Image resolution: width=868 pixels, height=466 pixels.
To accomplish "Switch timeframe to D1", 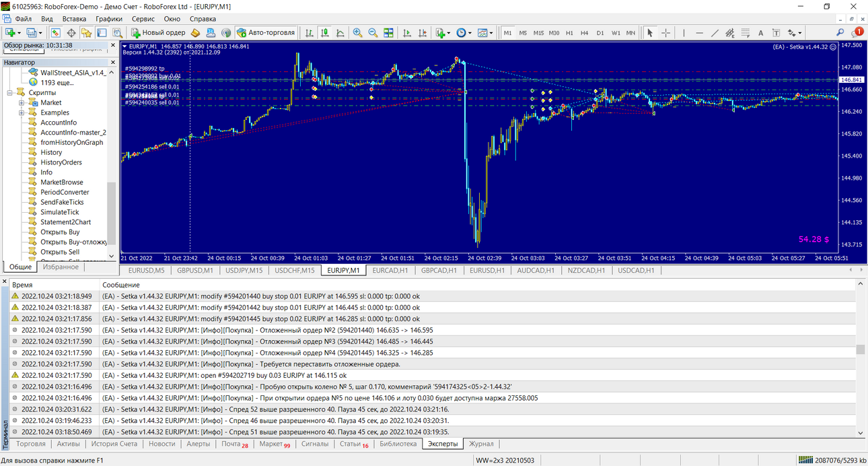I will pyautogui.click(x=600, y=32).
